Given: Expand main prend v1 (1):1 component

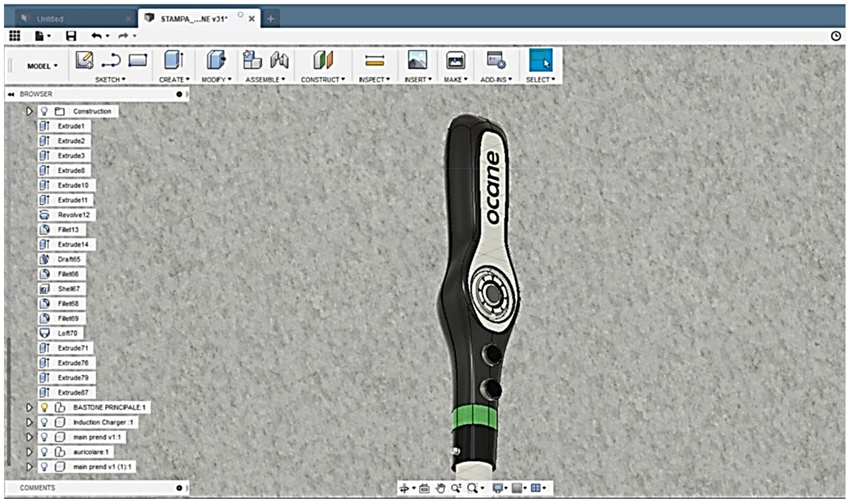Looking at the screenshot, I should [x=29, y=467].
